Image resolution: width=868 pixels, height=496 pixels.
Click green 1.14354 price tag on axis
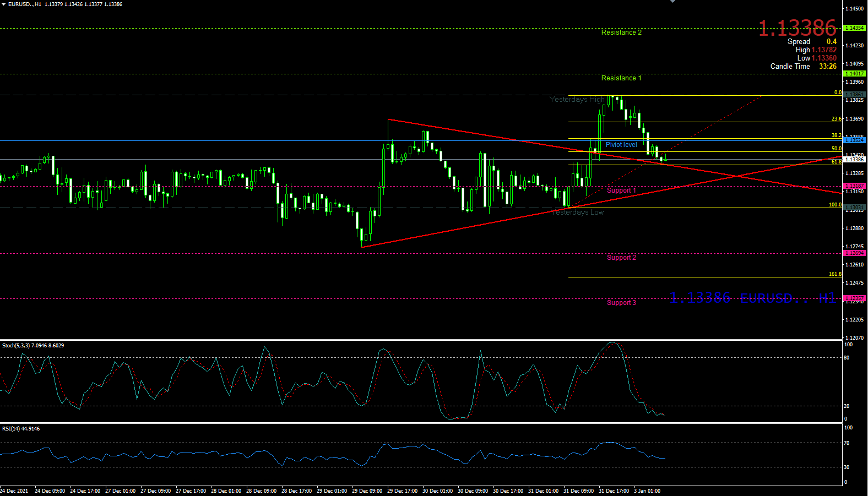tap(854, 28)
